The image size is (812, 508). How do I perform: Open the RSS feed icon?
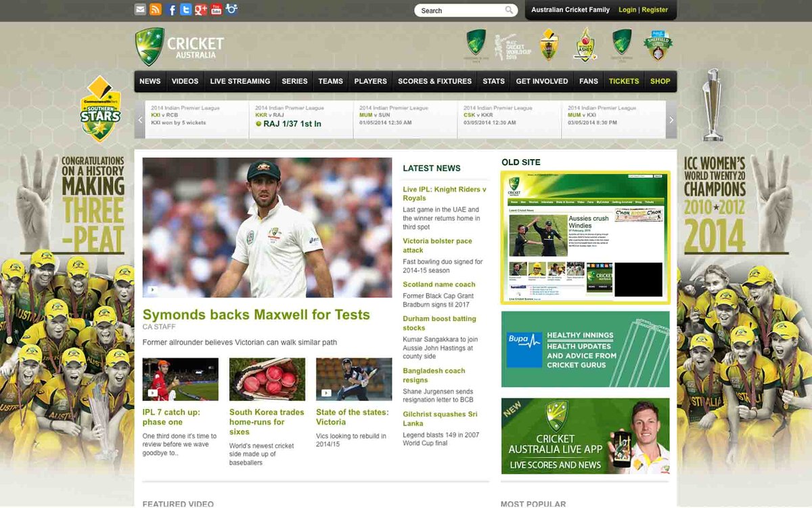click(156, 9)
